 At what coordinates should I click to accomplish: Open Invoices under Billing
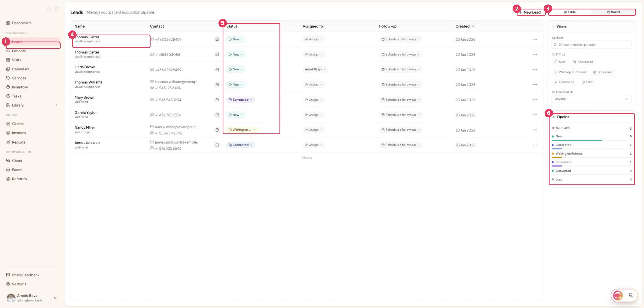(19, 133)
